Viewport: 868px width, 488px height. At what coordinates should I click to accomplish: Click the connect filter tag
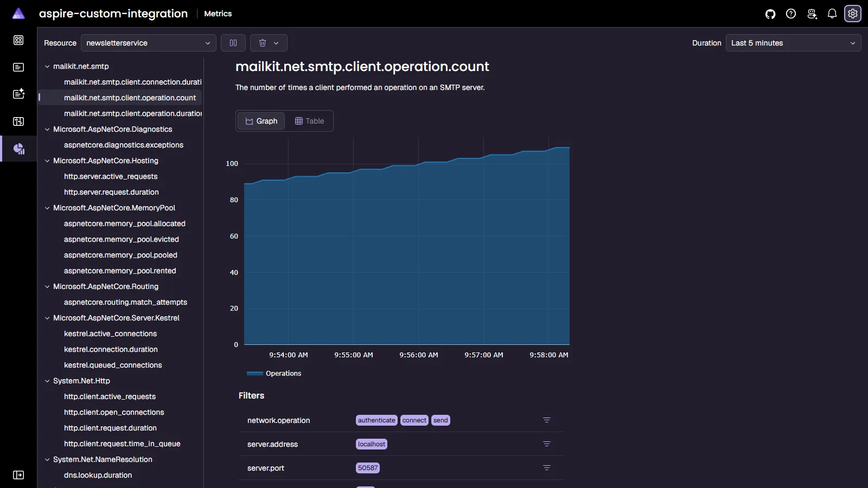click(x=414, y=420)
